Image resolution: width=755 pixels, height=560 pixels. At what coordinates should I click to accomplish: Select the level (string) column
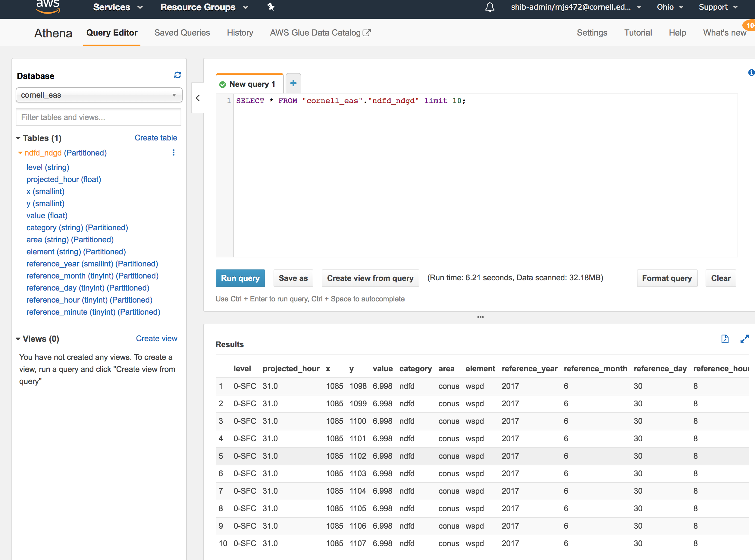[48, 167]
